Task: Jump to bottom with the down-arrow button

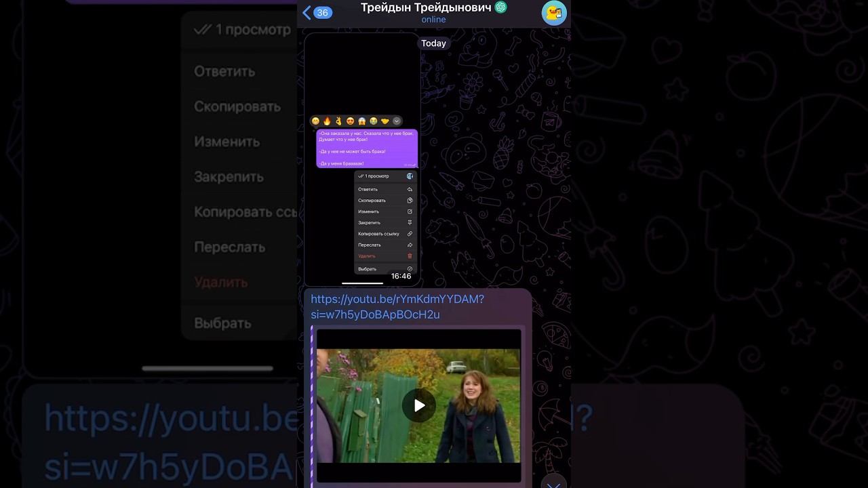Action: click(x=554, y=483)
